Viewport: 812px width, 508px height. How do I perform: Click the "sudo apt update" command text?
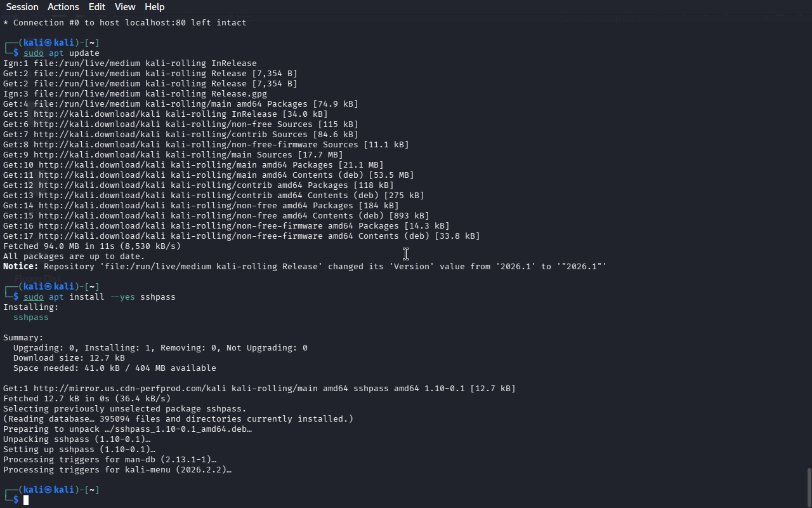click(62, 53)
